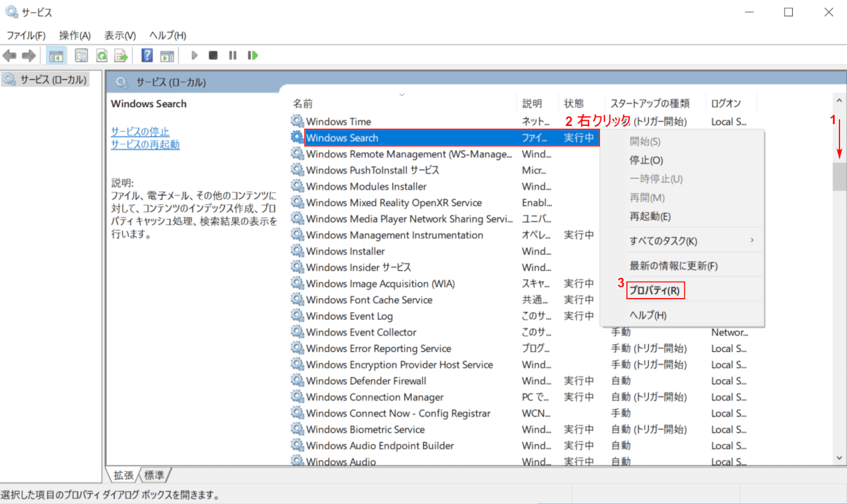
Task: Switch to the 標準 tab
Action: pos(154,474)
